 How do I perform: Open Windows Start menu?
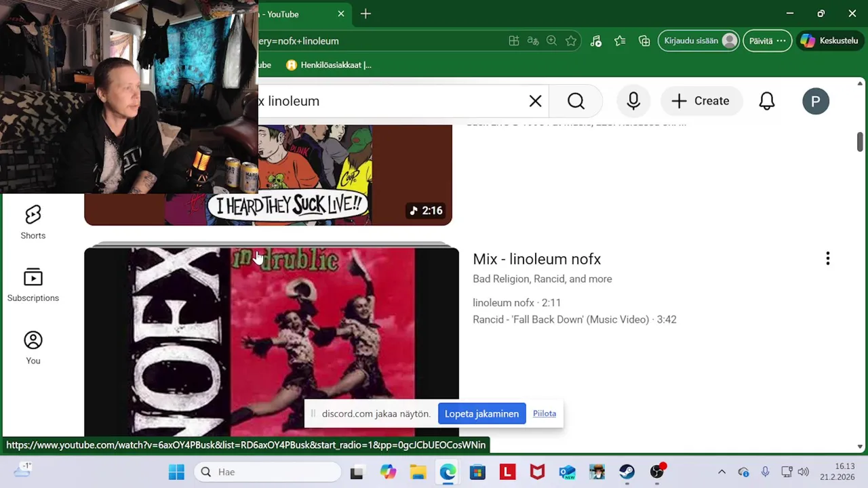(176, 472)
